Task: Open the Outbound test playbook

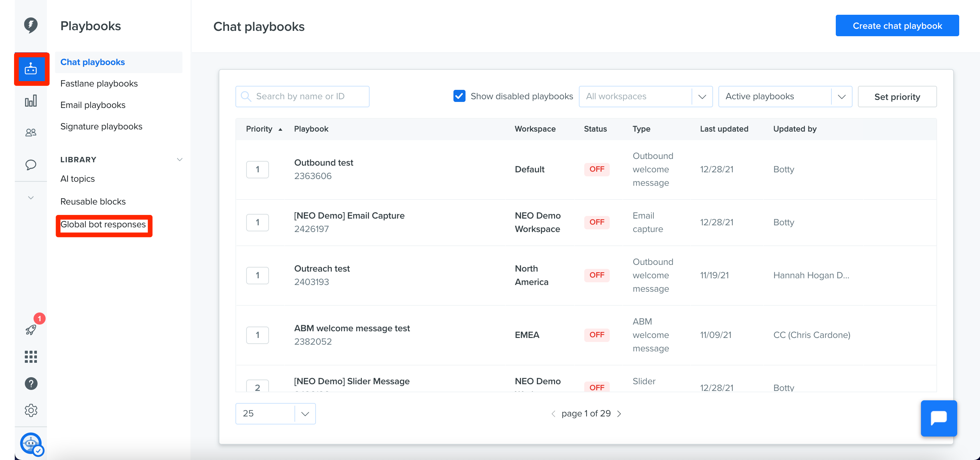Action: coord(323,163)
